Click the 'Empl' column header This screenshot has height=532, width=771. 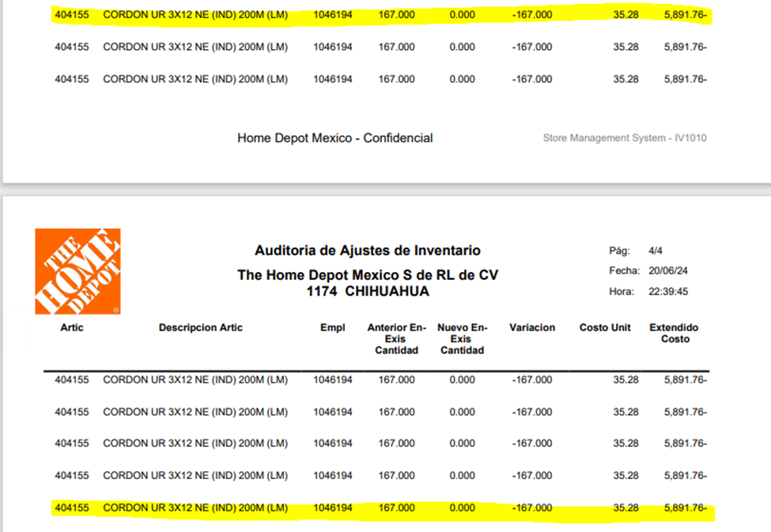[x=333, y=327]
